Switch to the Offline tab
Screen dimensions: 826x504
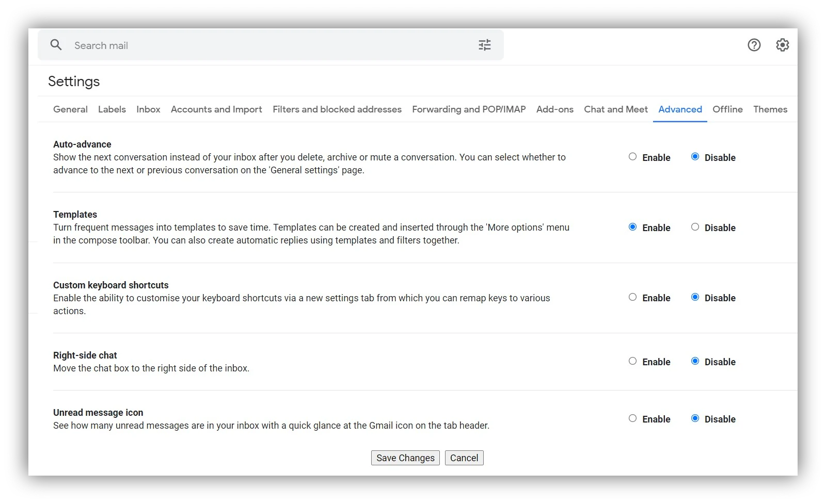click(x=727, y=109)
